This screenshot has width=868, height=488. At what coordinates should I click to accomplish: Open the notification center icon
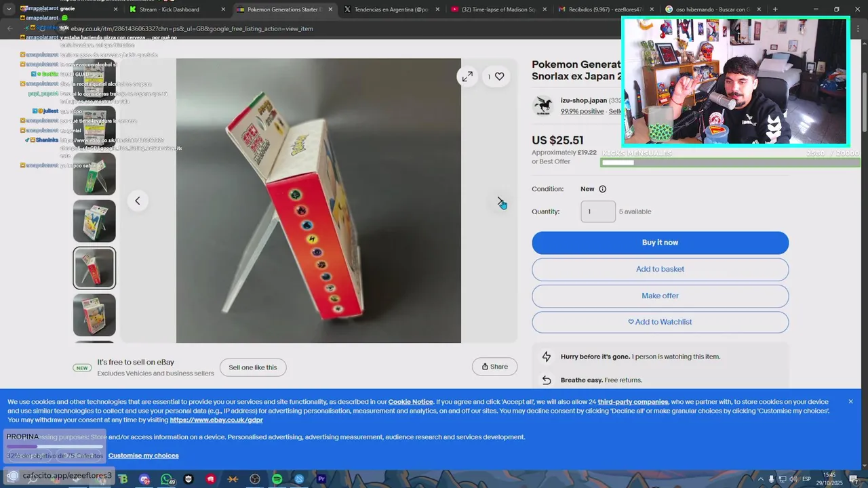(853, 479)
